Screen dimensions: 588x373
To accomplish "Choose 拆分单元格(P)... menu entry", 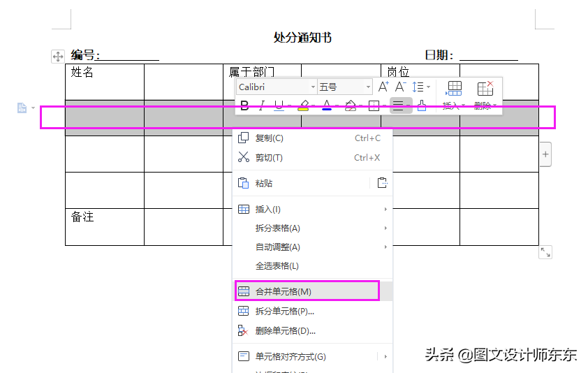I will tap(312, 311).
